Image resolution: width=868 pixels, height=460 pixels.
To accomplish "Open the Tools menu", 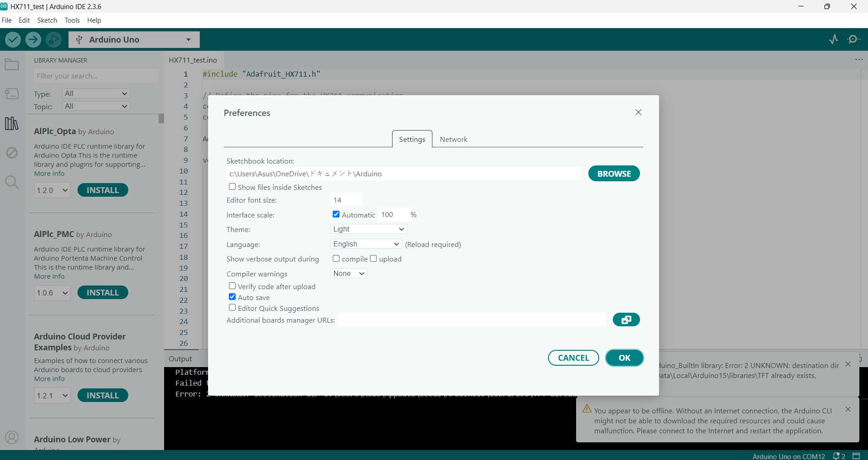I will click(x=72, y=20).
